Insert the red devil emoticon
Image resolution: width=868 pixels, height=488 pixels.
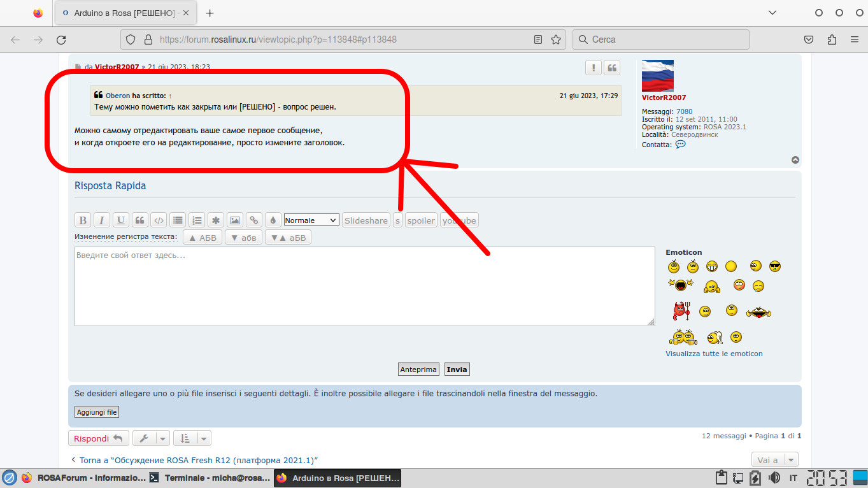[x=682, y=311]
